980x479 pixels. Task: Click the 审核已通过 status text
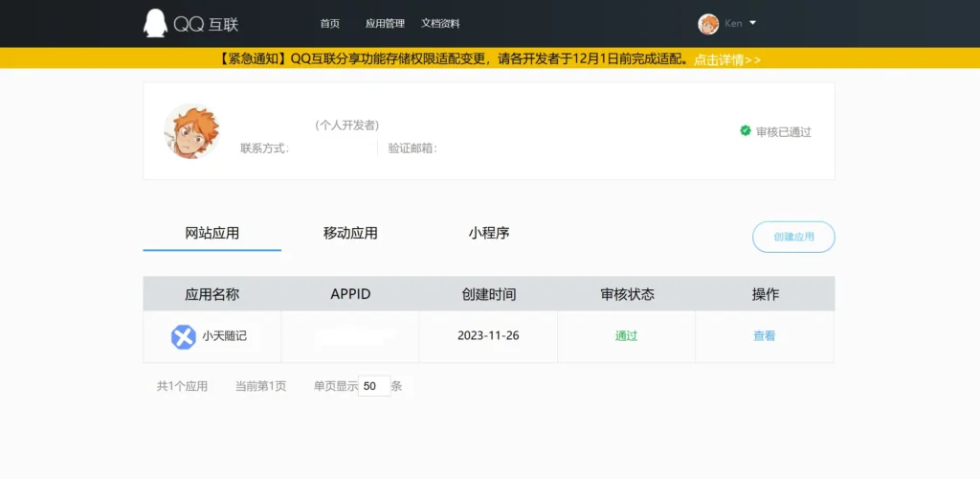click(x=784, y=132)
